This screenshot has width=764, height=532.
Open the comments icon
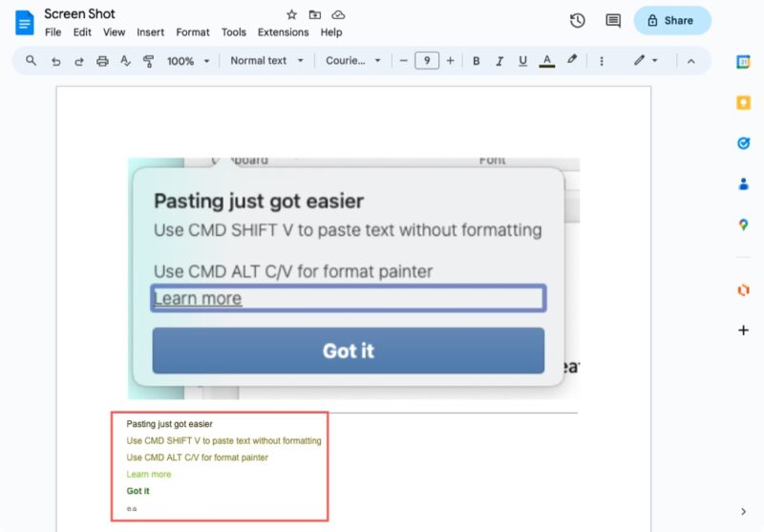pos(613,20)
